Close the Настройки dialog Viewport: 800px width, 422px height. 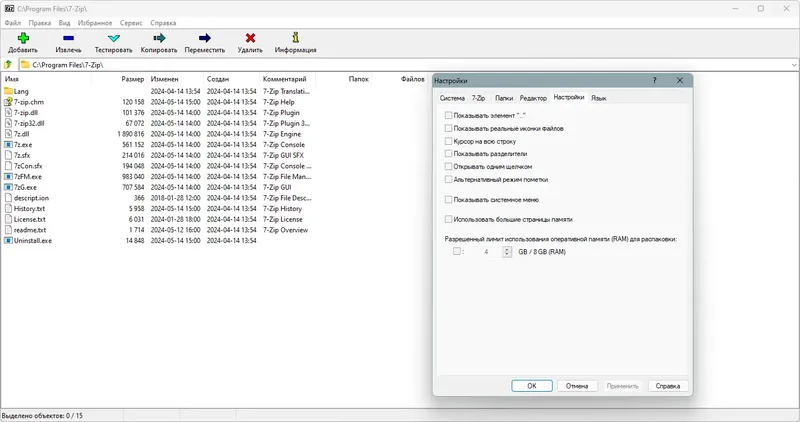coord(680,80)
